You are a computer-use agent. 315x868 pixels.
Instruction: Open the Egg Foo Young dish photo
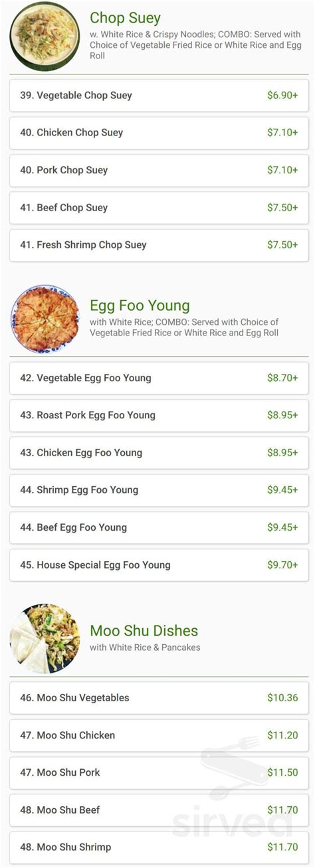point(45,319)
